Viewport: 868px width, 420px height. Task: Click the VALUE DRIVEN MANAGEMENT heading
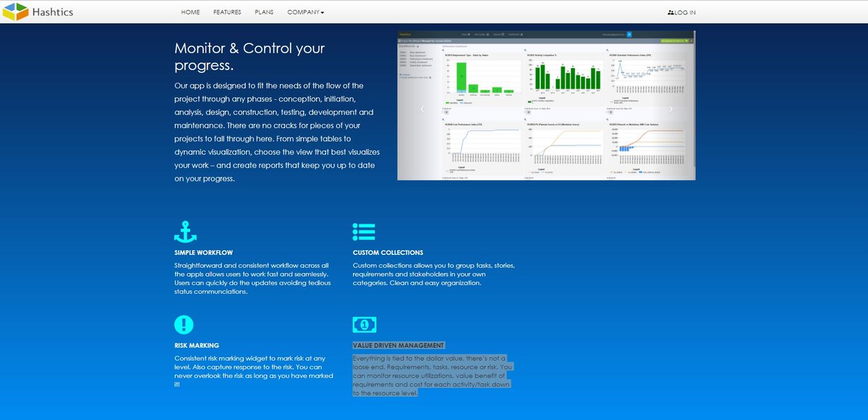pyautogui.click(x=399, y=345)
